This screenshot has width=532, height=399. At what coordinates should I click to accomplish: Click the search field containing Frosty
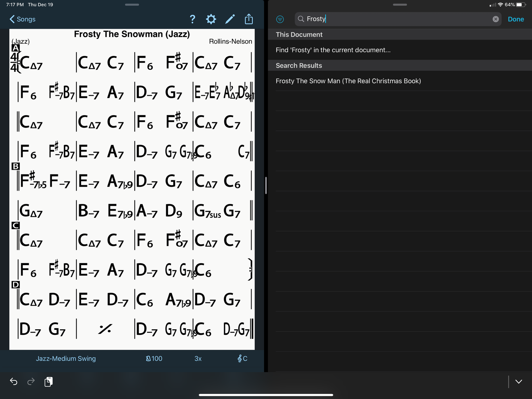(x=398, y=19)
